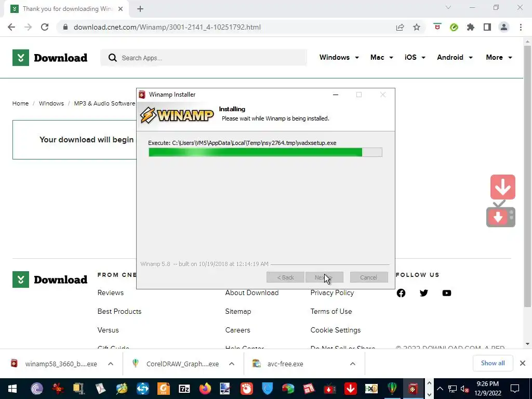Open 7-Zip from the taskbar
532x399 pixels.
click(184, 389)
